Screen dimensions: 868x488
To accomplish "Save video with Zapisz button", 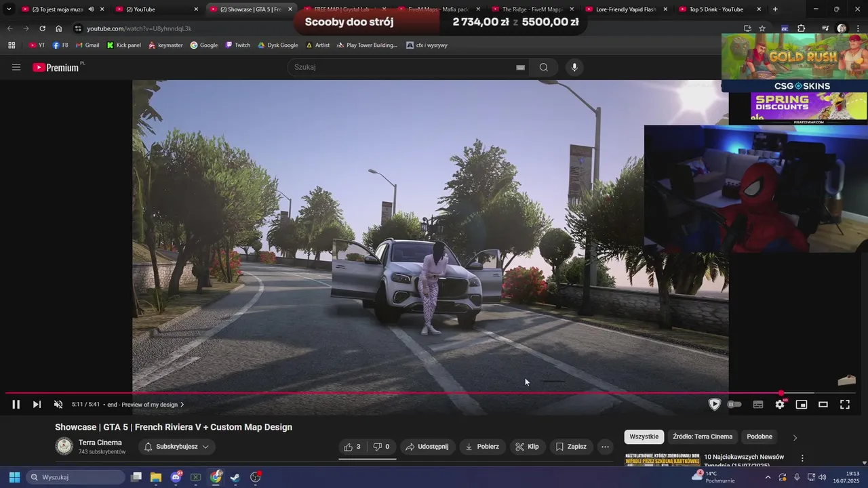I will pos(571,447).
